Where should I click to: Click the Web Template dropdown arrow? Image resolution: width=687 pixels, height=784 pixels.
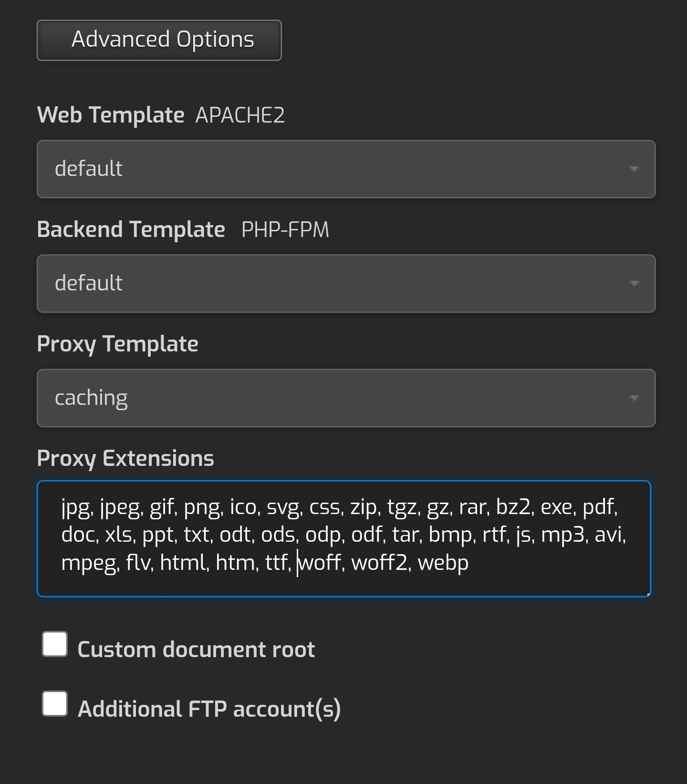pos(635,169)
